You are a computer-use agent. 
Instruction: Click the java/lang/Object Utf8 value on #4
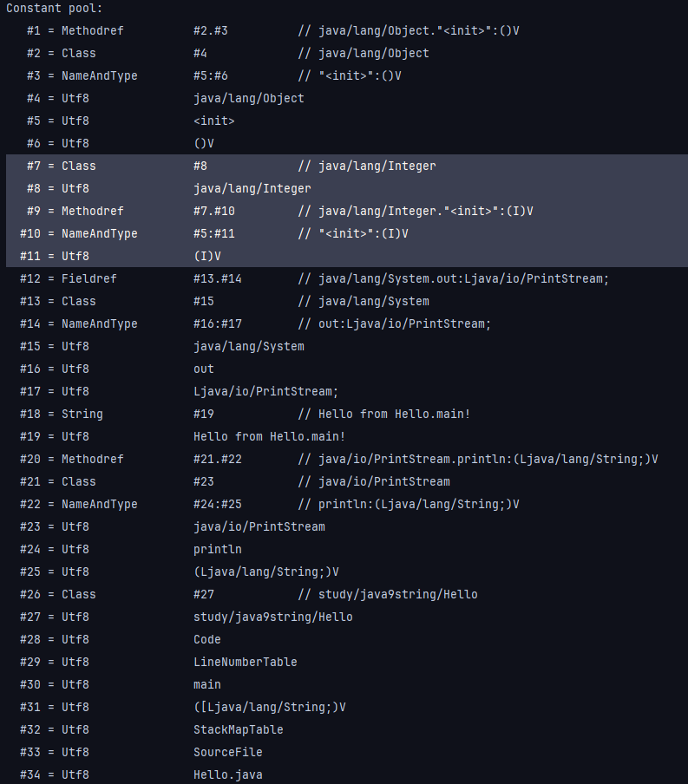tap(248, 98)
